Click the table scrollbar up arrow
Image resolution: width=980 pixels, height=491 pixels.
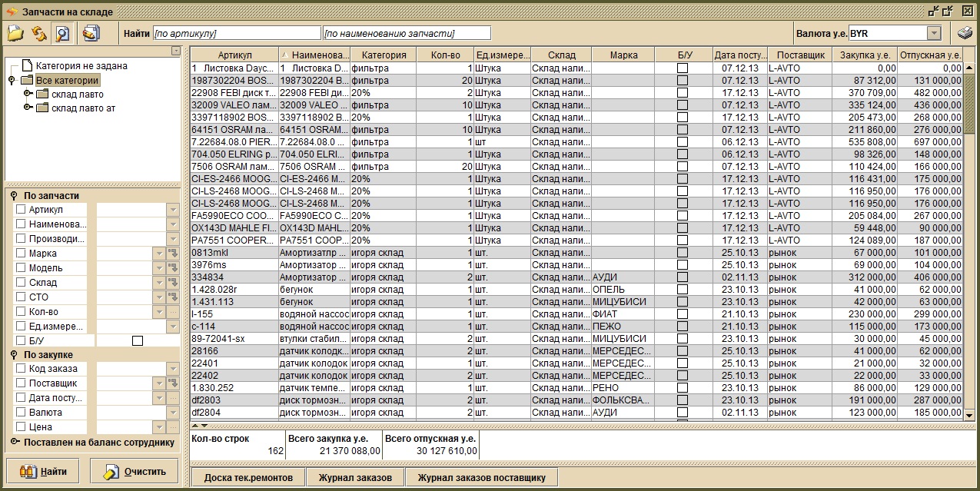[x=969, y=68]
